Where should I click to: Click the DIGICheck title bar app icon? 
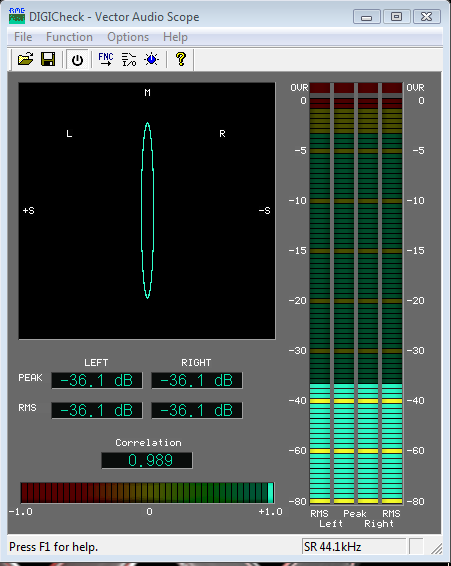17,16
